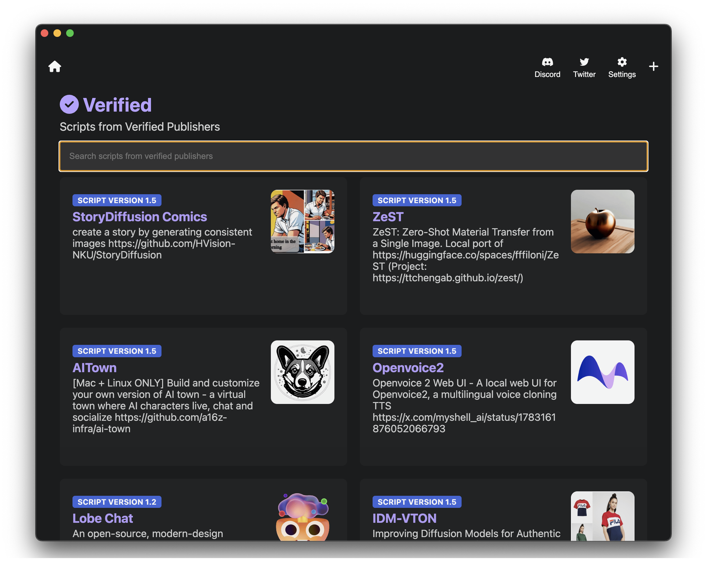Viewport: 707px width, 588px height.
Task: Open the AITown script title
Action: [x=94, y=368]
